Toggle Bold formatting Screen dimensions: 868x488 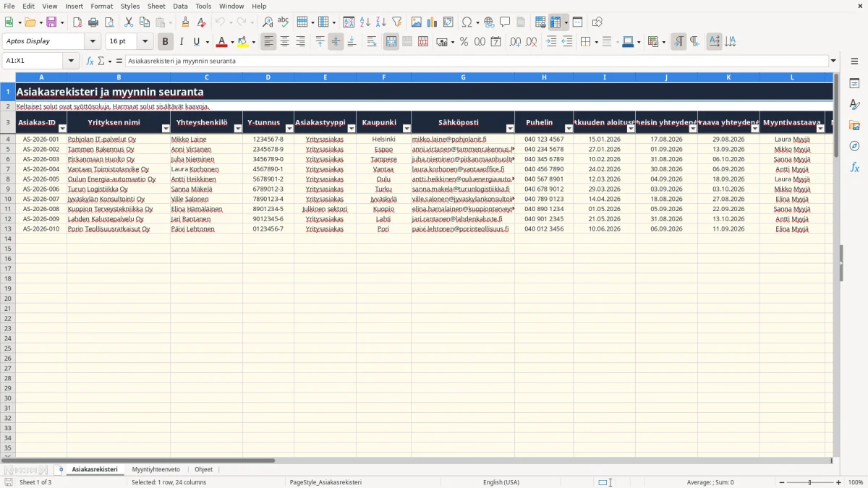click(x=166, y=42)
